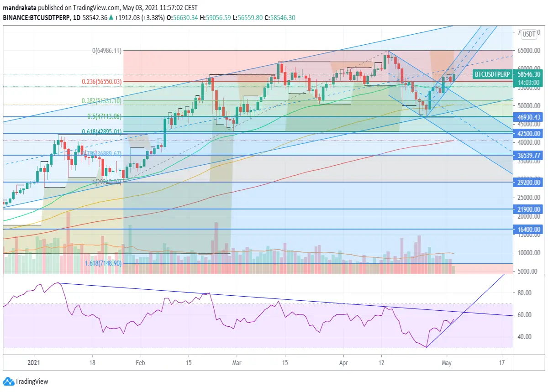
Task: Click the Fibonacci 0.382(51331.10) level label
Action: click(x=102, y=101)
